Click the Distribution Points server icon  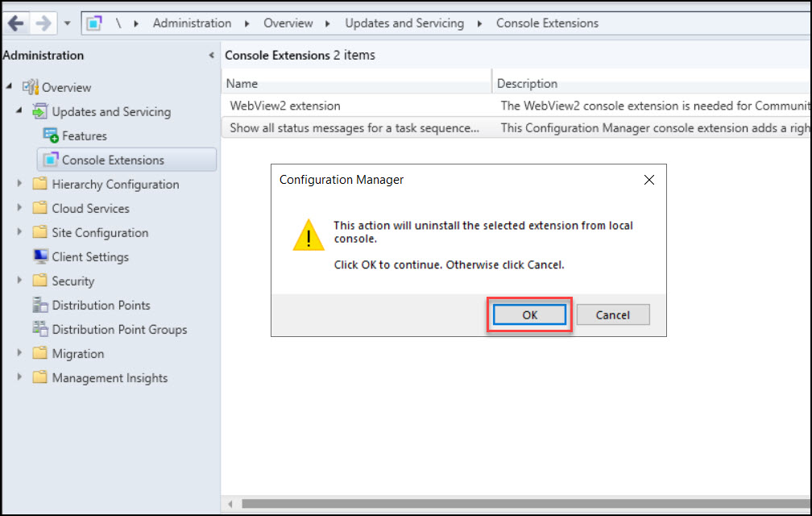40,305
